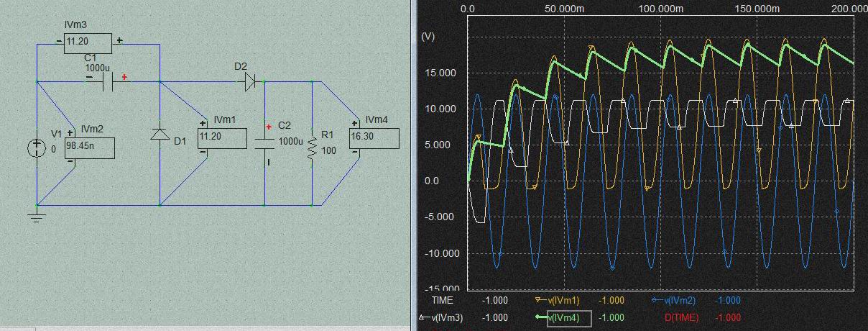Screen dimensions: 868x331
Task: Select capacitor C1 symbol
Action: point(108,82)
